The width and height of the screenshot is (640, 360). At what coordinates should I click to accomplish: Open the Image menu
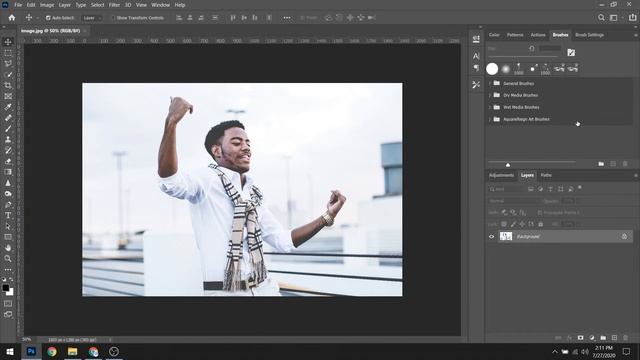tap(47, 5)
